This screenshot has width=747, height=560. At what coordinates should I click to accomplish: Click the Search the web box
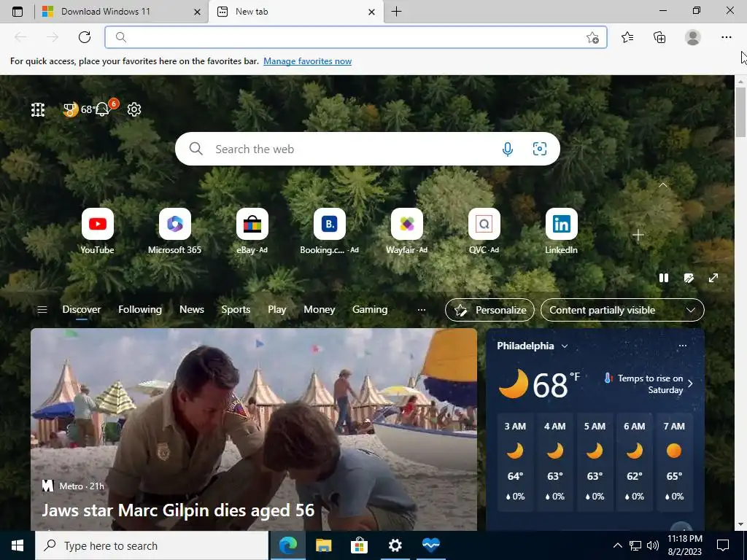[x=368, y=149]
